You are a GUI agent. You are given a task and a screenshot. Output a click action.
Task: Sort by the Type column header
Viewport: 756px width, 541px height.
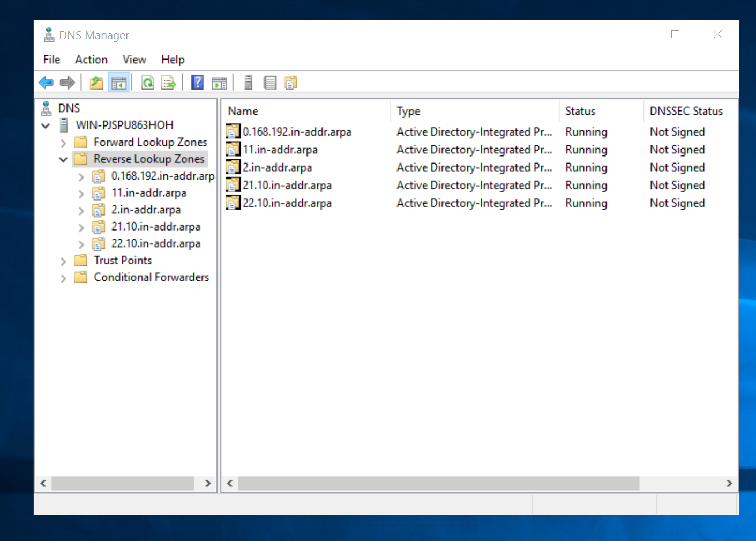475,111
